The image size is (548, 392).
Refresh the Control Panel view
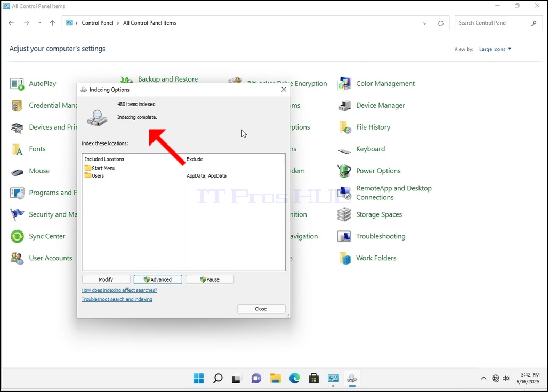coord(441,23)
